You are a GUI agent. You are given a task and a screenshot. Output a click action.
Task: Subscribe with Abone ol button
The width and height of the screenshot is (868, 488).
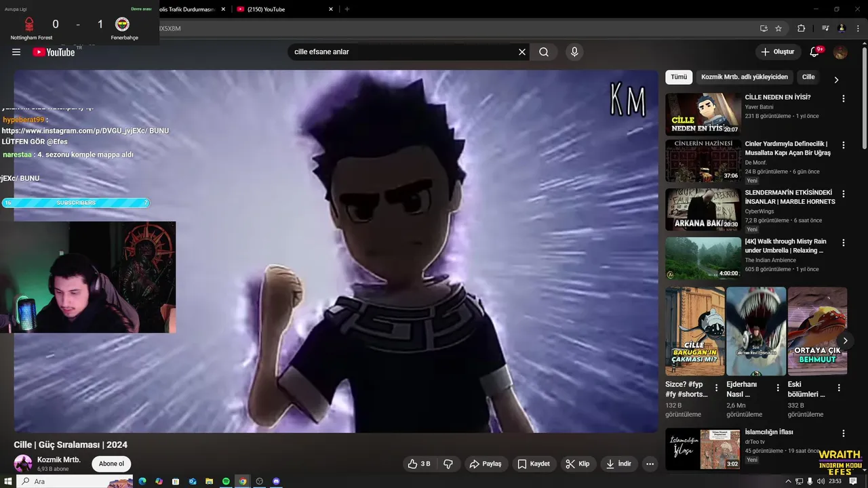112,464
